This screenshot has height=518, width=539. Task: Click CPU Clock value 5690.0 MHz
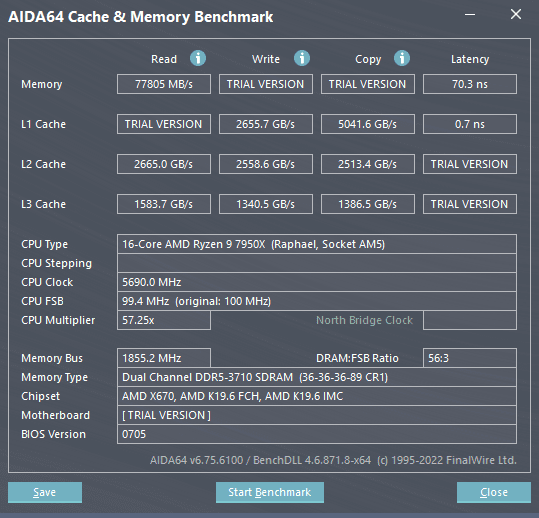pyautogui.click(x=317, y=282)
